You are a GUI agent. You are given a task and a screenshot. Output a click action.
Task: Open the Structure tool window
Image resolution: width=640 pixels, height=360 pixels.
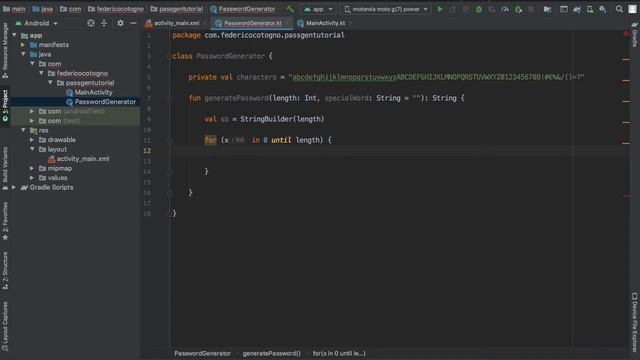(x=5, y=270)
